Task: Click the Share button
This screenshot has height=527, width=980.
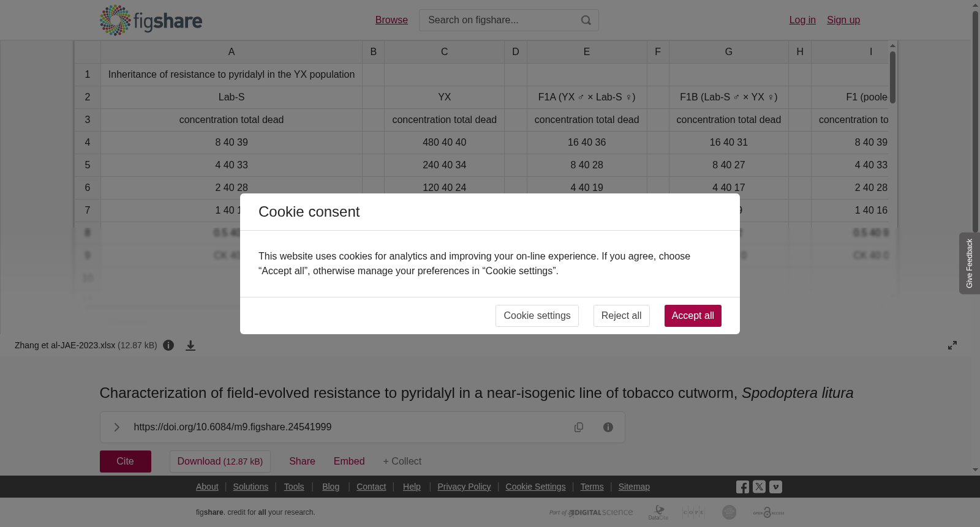Action: point(302,462)
